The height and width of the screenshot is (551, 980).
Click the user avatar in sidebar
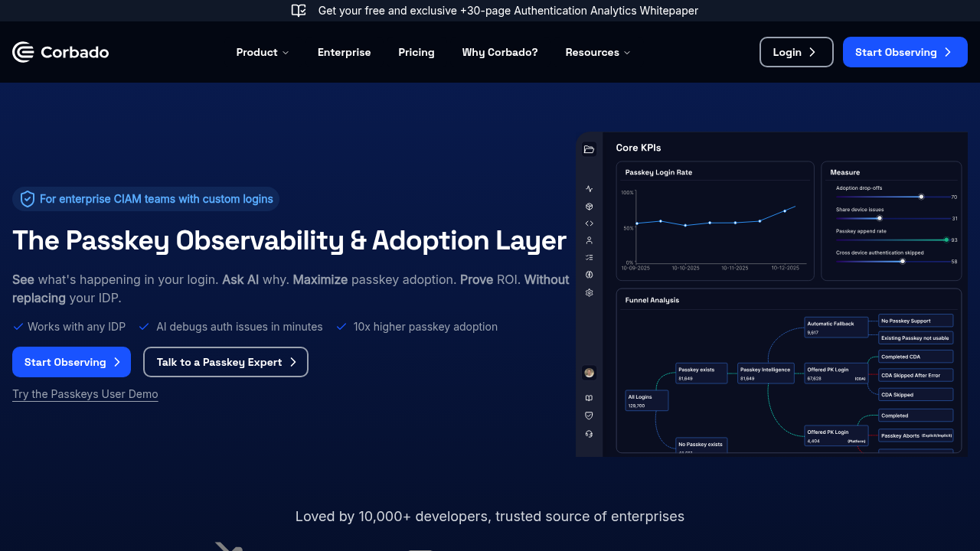coord(589,373)
